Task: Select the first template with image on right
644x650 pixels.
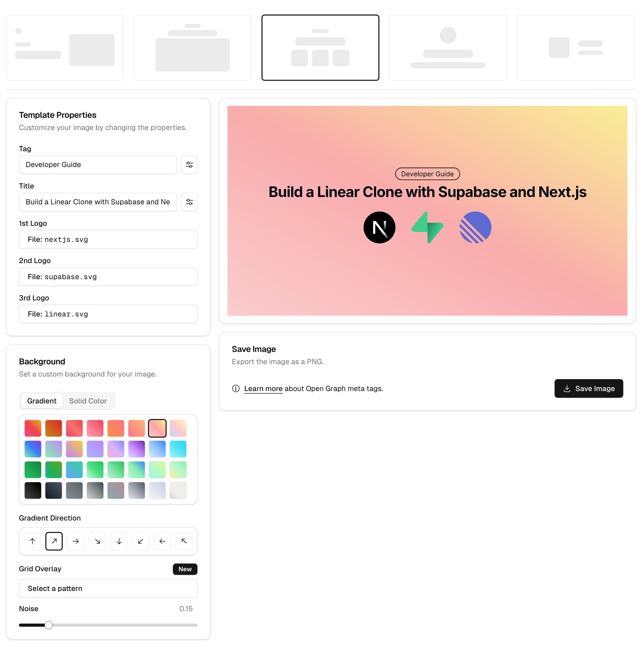Action: pyautogui.click(x=65, y=47)
